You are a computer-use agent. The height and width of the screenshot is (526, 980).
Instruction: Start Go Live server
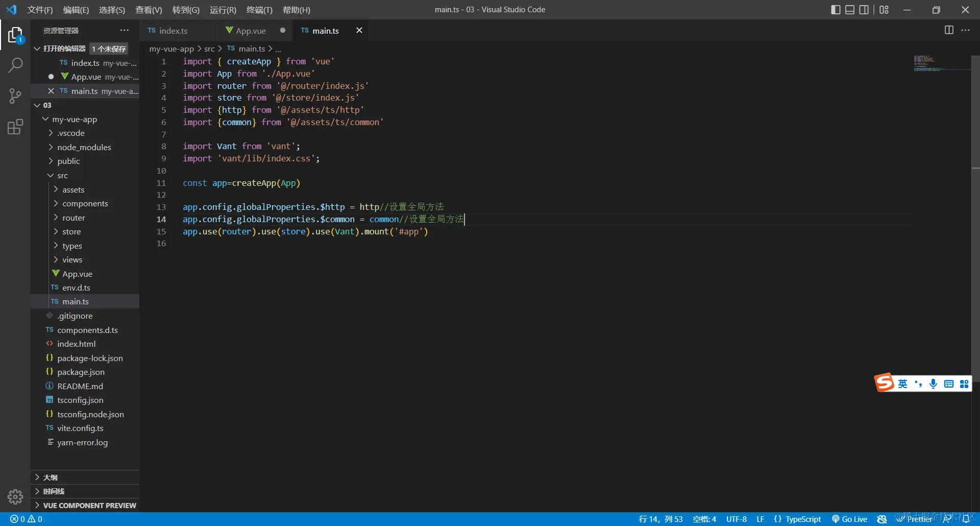[x=849, y=519]
